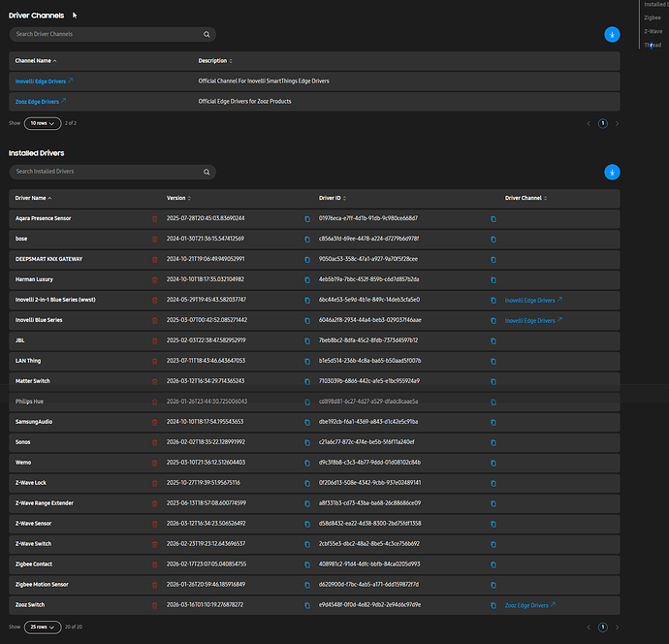Remove the Philips Hue driver
The width and height of the screenshot is (669, 644).
pos(154,402)
